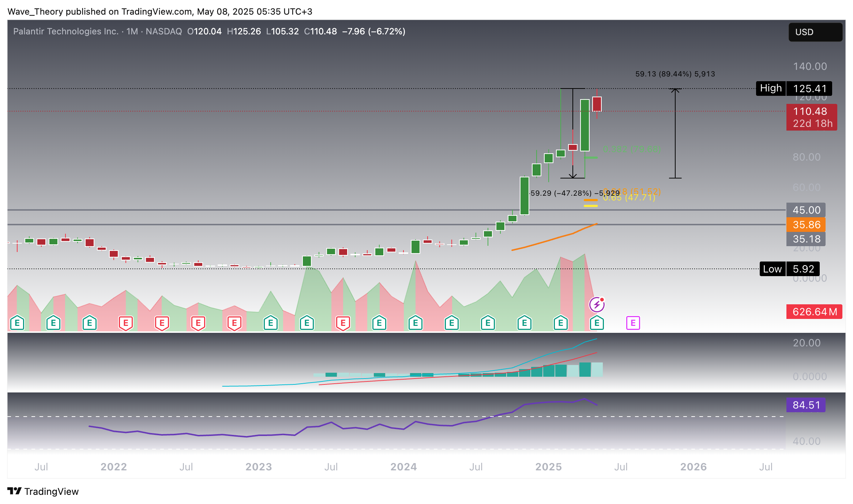This screenshot has height=504, width=853.
Task: Select the 59.29 (−47.28%) −5,929 measurement label
Action: 575,193
